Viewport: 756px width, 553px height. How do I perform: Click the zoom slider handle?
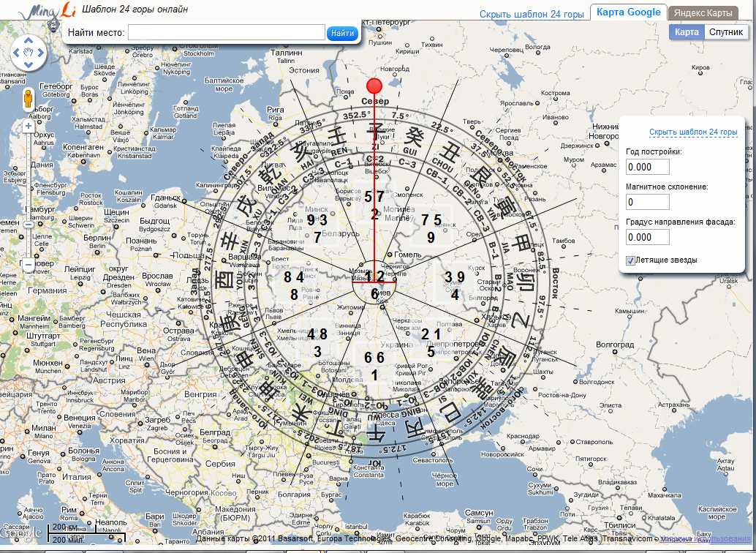pos(29,224)
